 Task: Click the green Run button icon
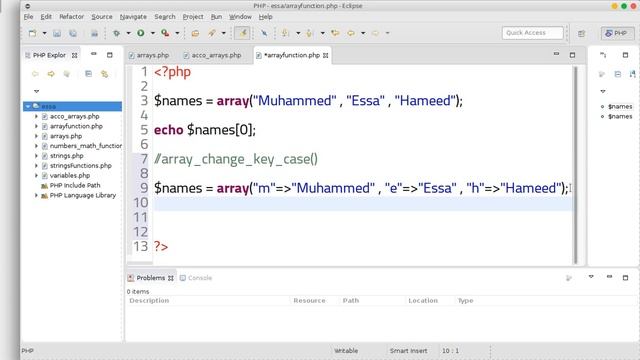click(141, 33)
